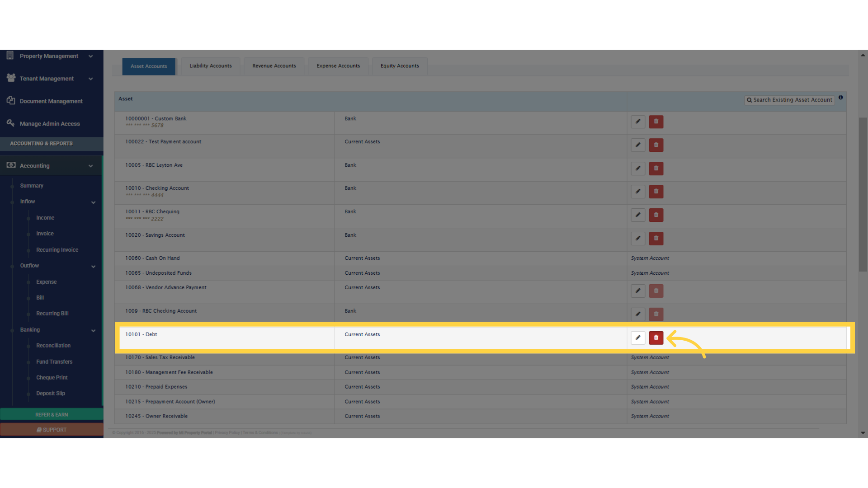Collapse the Banking submenu chevron
Image resolution: width=868 pixels, height=488 pixels.
[94, 331]
